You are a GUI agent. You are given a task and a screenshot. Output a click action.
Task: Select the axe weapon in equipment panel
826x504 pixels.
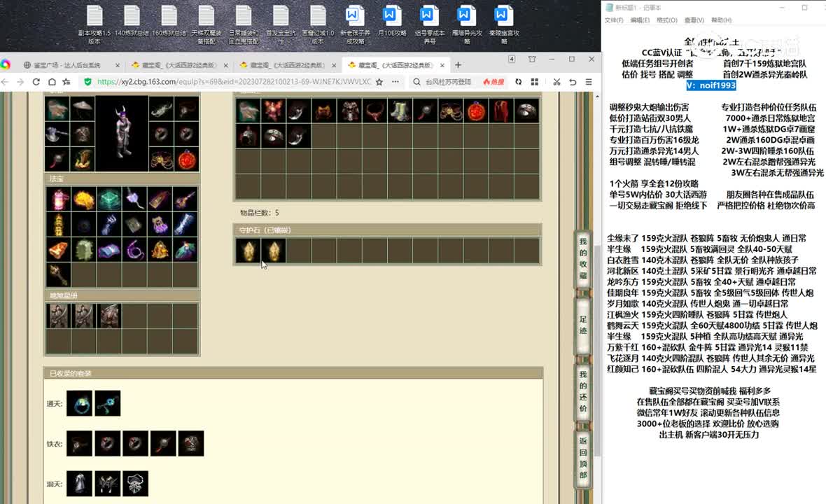(x=57, y=134)
